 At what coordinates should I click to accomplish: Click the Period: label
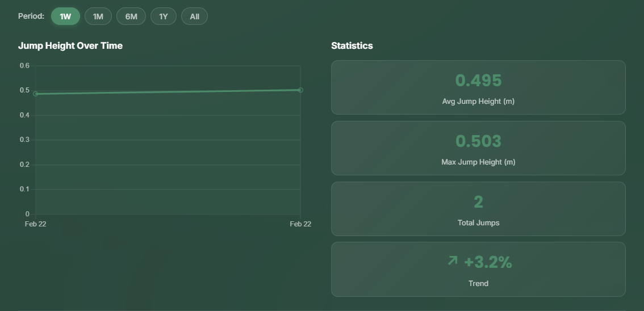(31, 16)
